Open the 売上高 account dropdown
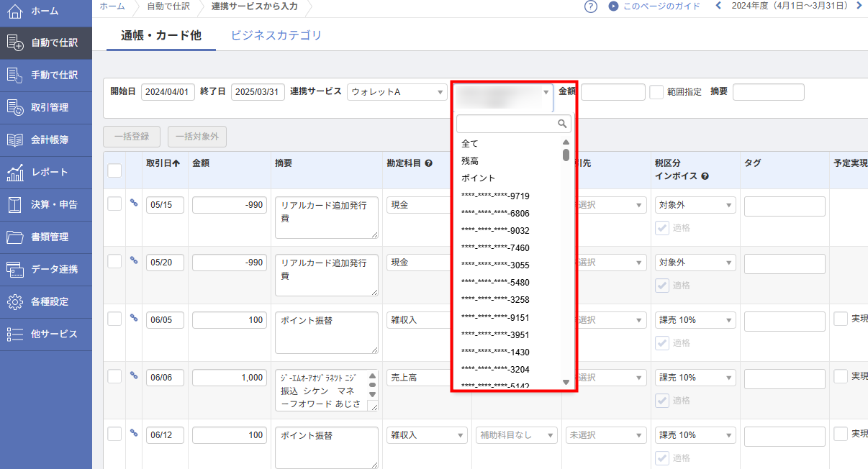 [x=427, y=378]
